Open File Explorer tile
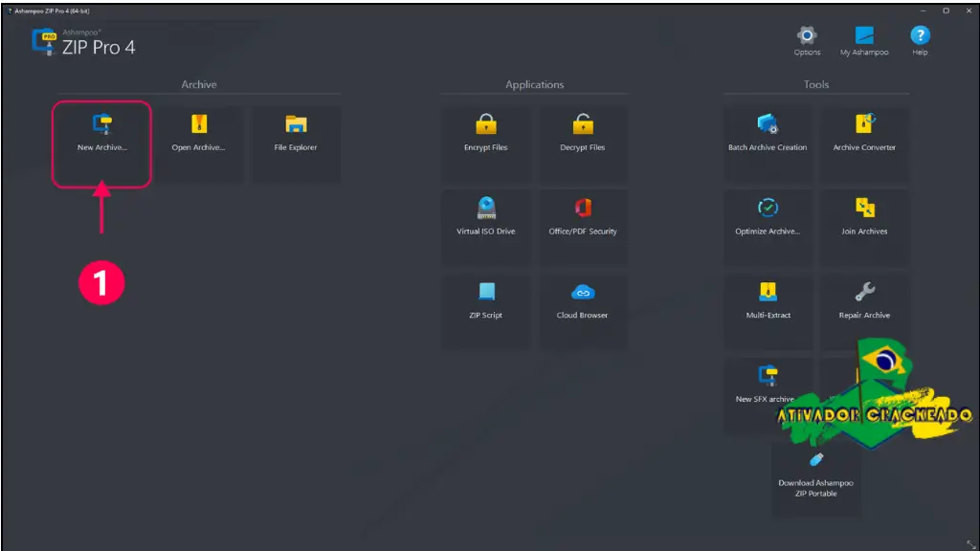Viewport: 980px width, 551px height. coord(296,144)
